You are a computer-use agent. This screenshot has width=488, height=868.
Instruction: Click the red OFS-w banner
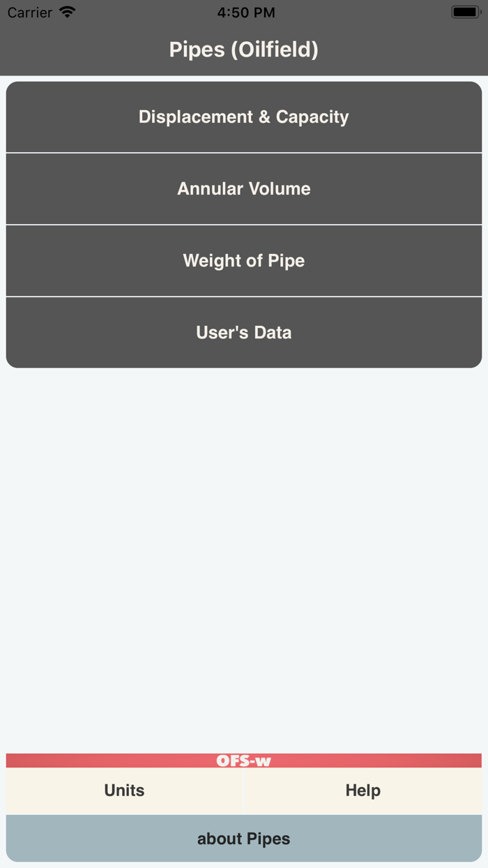[x=105, y=761]
